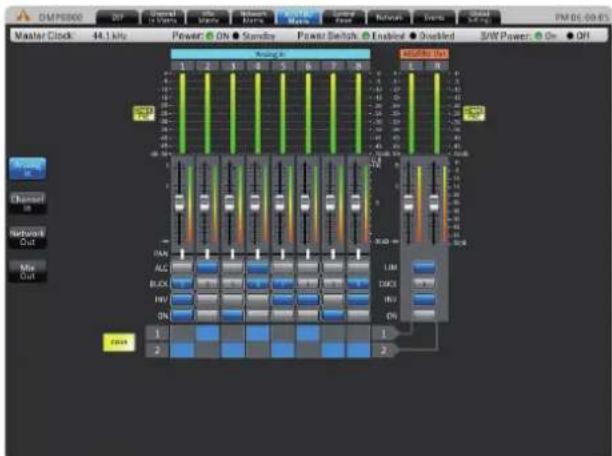Click the channel 8 fader handle
Screen dimensions: 612x456
355,203
